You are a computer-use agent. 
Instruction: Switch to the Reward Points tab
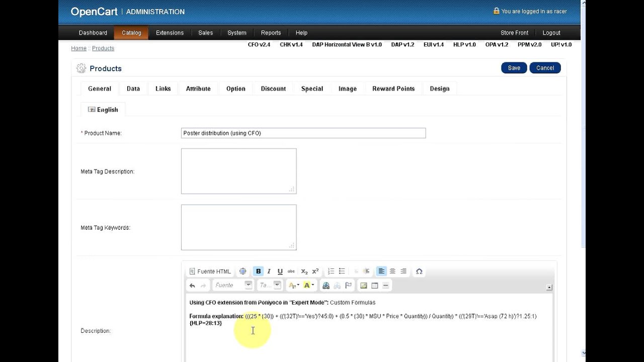(393, 88)
